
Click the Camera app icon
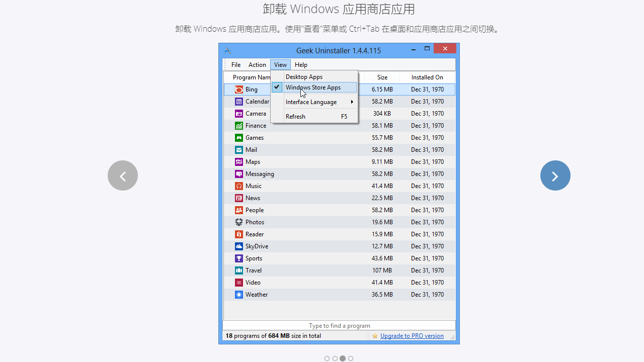238,114
